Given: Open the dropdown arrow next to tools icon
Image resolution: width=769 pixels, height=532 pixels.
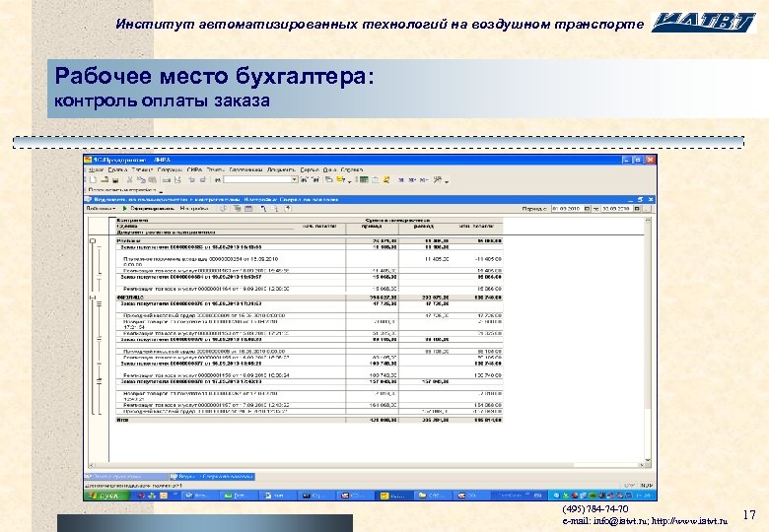Looking at the screenshot, I should (447, 181).
